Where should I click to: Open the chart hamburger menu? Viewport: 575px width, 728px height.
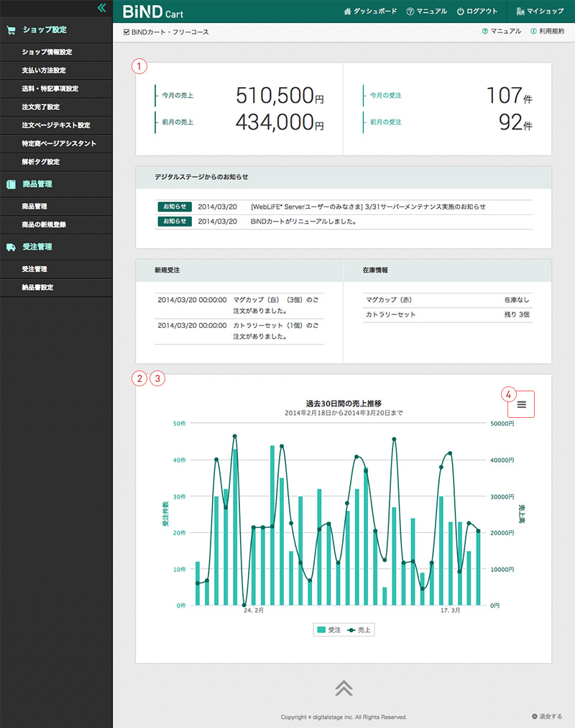tap(521, 404)
